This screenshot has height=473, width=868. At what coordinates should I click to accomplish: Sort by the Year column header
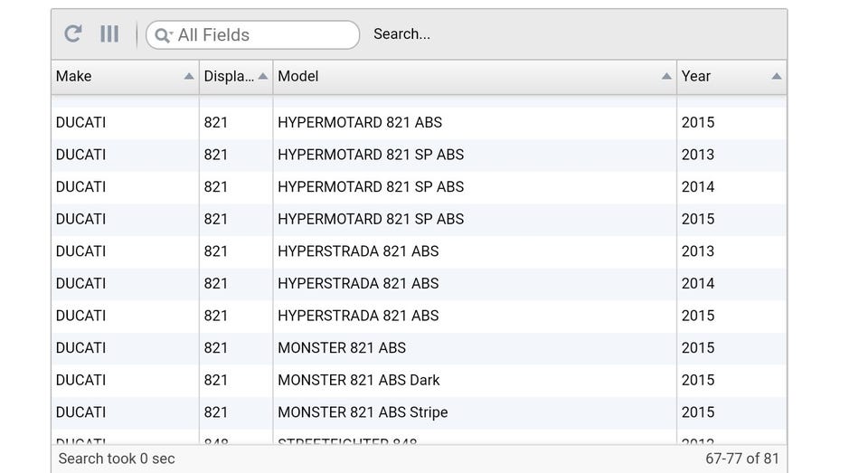point(714,76)
